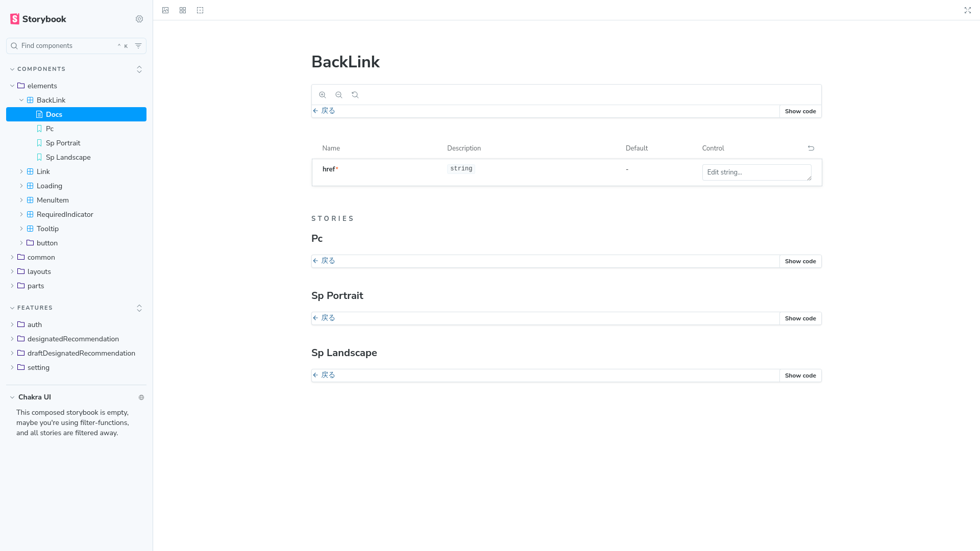Enter full screen mode
The height and width of the screenshot is (551, 980).
point(968,10)
